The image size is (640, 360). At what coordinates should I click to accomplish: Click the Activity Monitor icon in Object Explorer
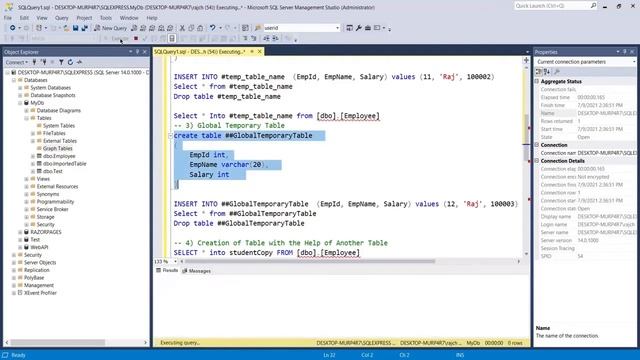click(79, 62)
